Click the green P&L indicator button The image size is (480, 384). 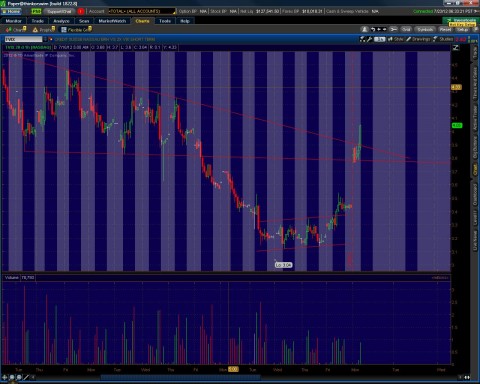tap(36, 11)
